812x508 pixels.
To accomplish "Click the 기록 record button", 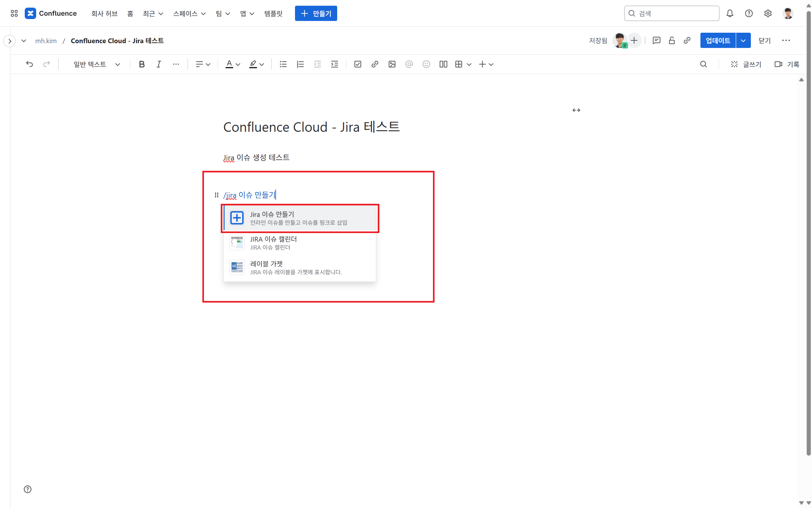I will coord(787,64).
